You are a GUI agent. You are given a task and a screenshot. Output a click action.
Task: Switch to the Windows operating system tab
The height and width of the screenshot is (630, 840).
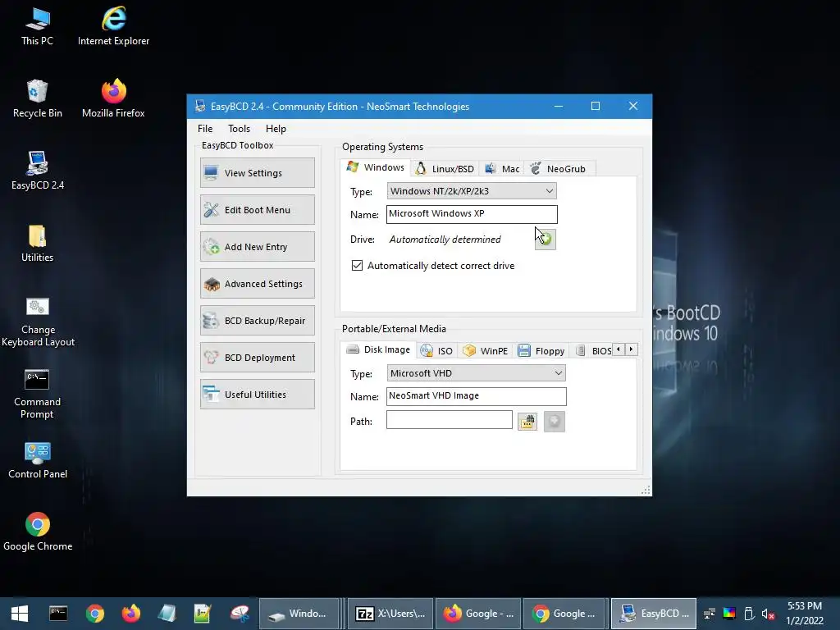(x=376, y=167)
